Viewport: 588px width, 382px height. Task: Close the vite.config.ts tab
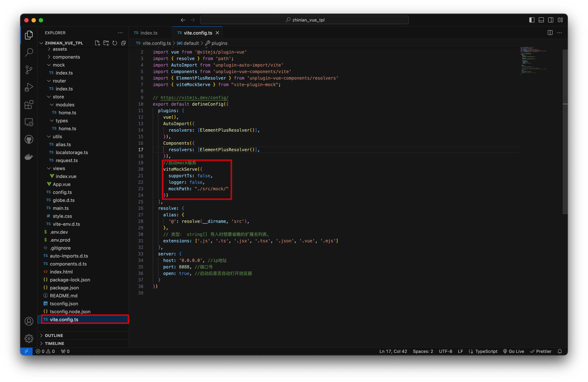(x=217, y=33)
